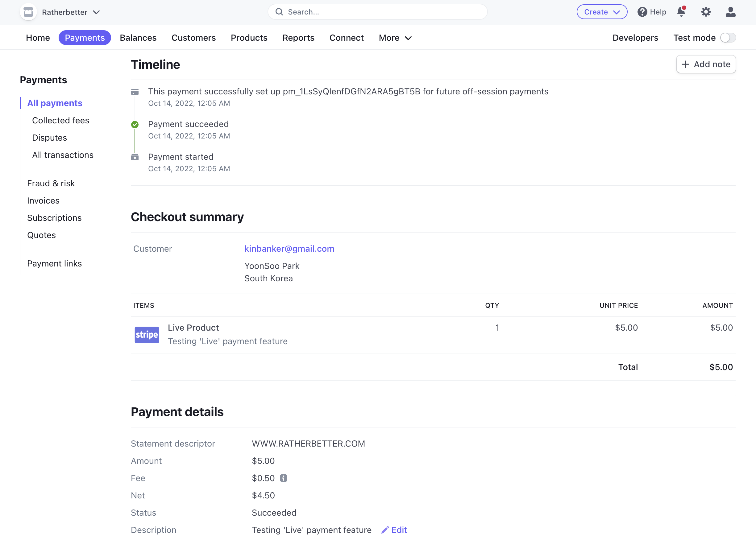Click the user profile icon
Screen dimensions: 756x557
730,12
